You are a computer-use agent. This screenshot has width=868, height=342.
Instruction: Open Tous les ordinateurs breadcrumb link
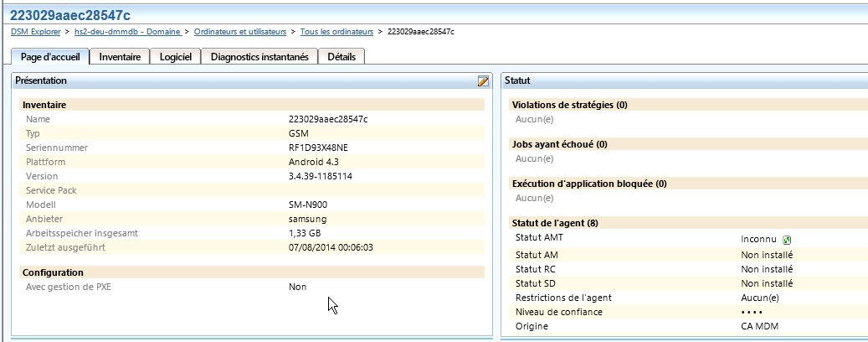coord(336,31)
